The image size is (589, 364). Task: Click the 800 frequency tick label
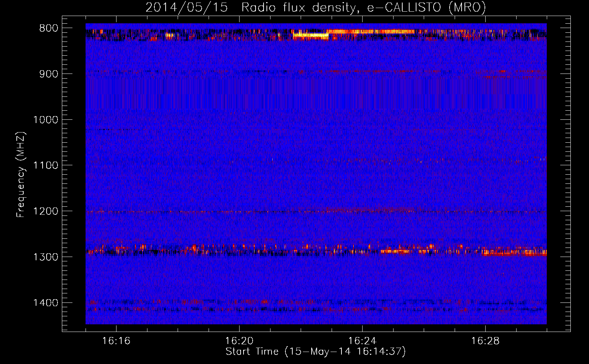click(x=49, y=28)
